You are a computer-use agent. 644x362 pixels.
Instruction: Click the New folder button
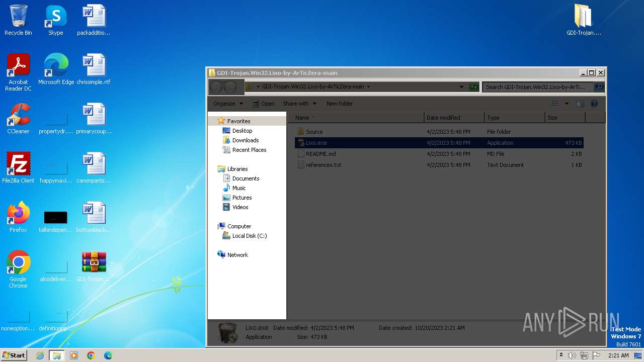pos(340,104)
